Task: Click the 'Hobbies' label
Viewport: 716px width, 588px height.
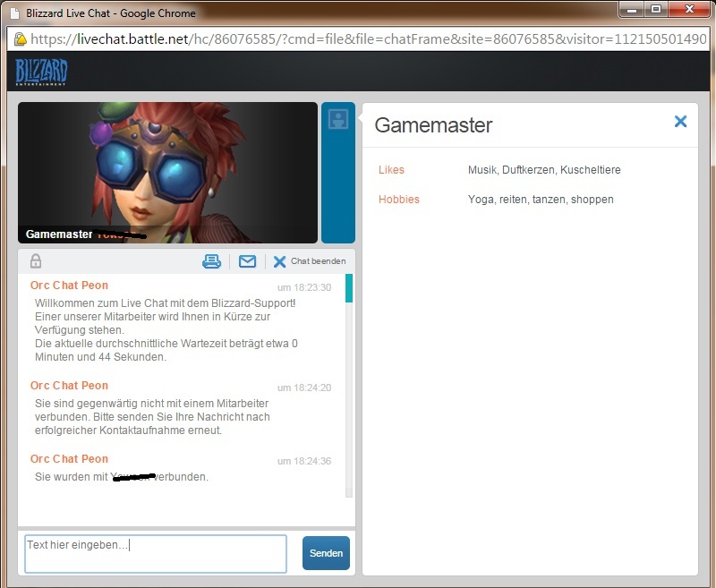Action: [398, 200]
